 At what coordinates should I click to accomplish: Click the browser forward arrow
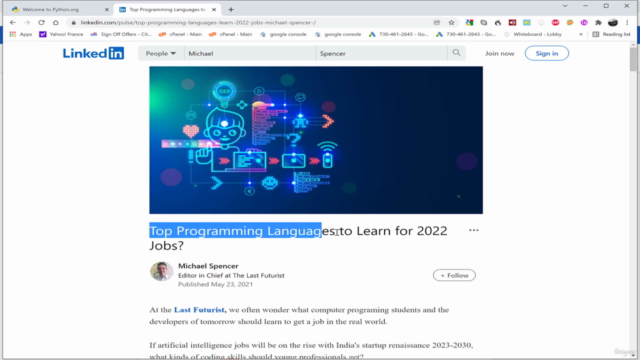(27, 22)
